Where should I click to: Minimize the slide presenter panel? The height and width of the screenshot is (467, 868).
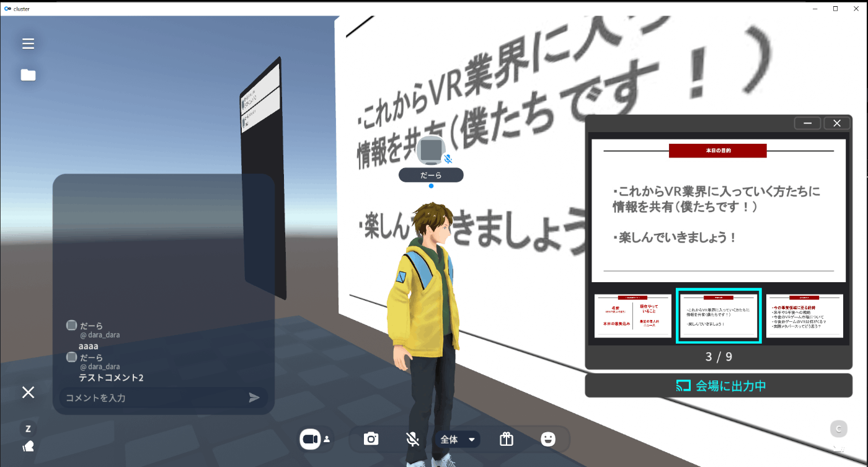(x=808, y=123)
